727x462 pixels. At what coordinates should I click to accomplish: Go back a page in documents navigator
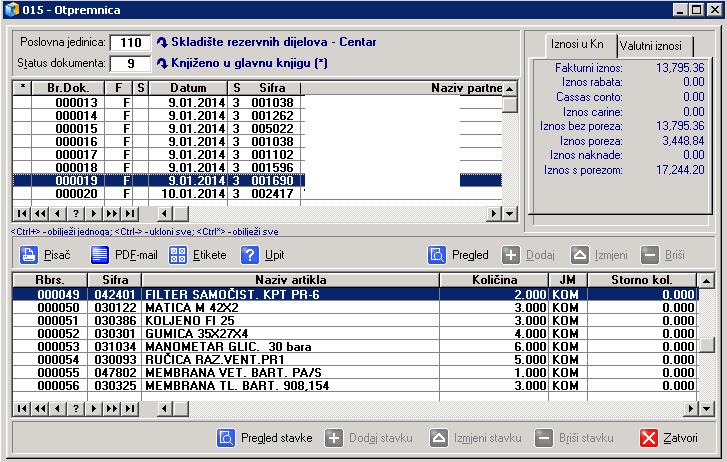point(40,213)
